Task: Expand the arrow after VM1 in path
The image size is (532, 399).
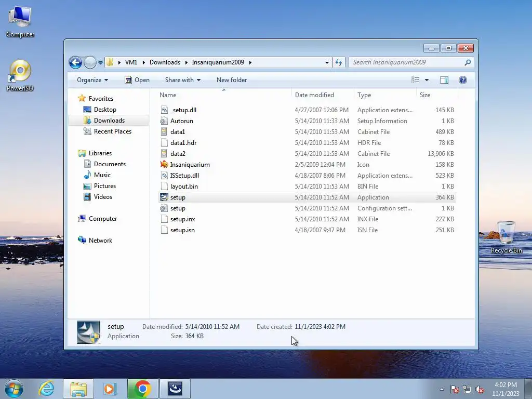Action: click(x=144, y=62)
